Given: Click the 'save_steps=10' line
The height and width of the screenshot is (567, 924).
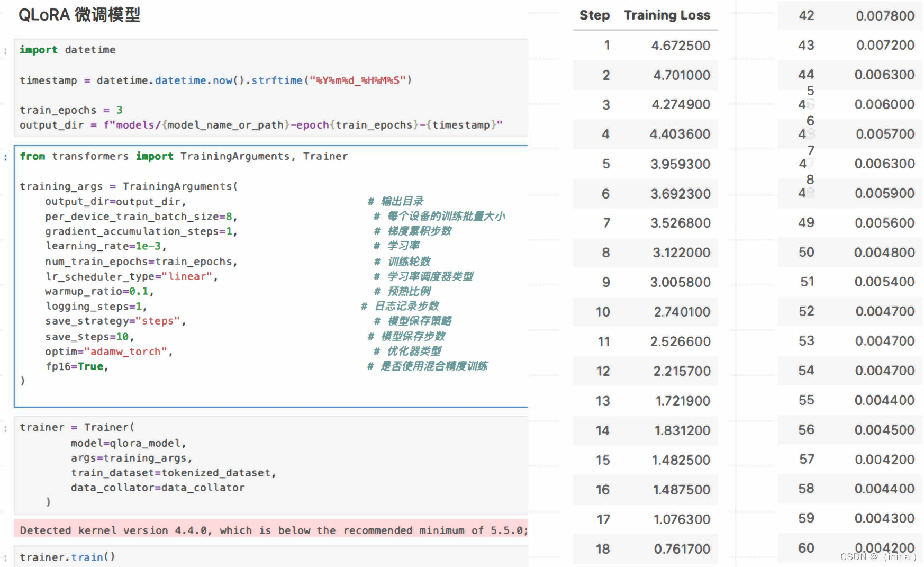Looking at the screenshot, I should coord(89,337).
